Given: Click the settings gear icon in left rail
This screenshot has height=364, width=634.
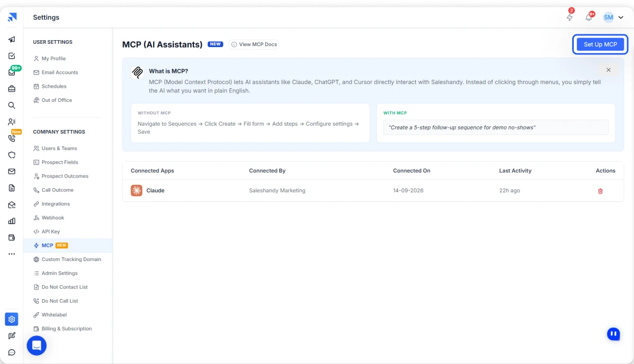Looking at the screenshot, I should point(12,319).
